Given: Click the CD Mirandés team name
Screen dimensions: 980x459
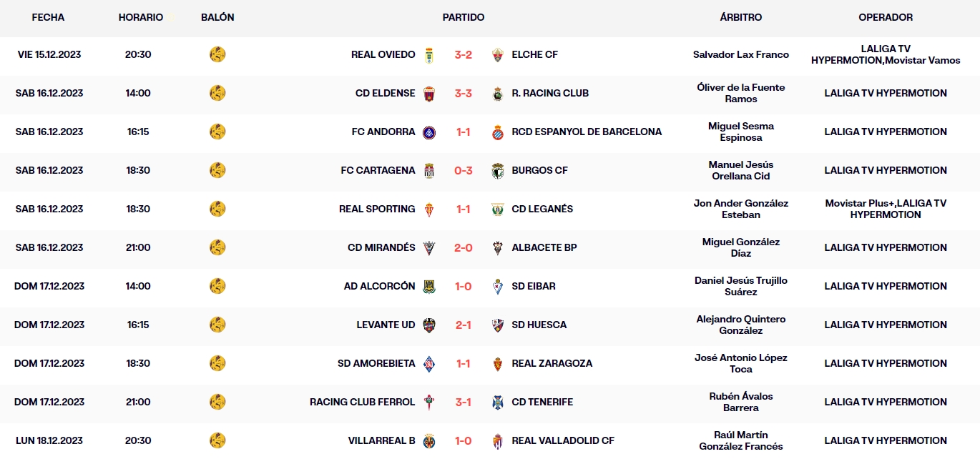Looking at the screenshot, I should pyautogui.click(x=381, y=248).
